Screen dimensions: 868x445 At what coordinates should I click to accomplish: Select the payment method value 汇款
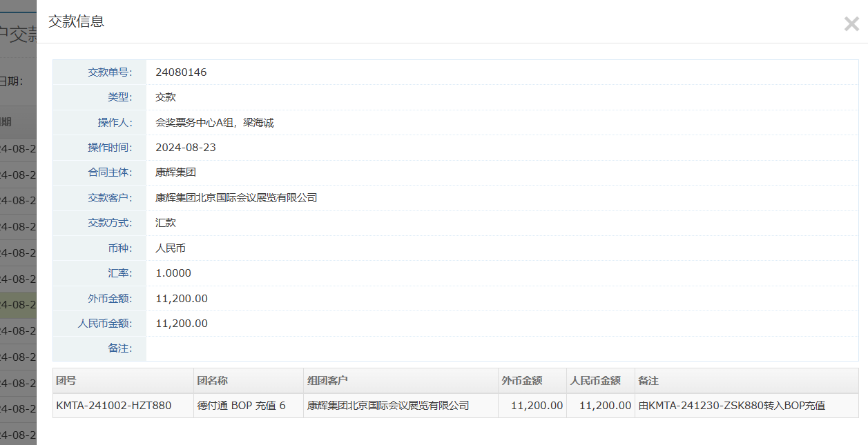(166, 223)
